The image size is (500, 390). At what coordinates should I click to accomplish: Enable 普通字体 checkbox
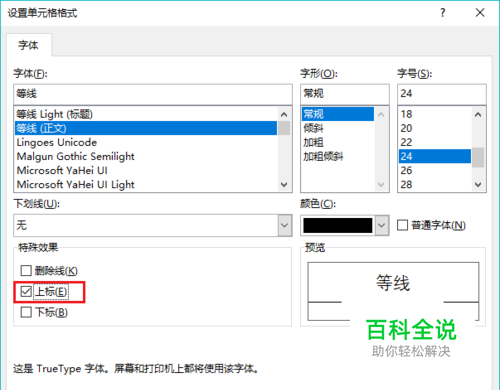(402, 225)
